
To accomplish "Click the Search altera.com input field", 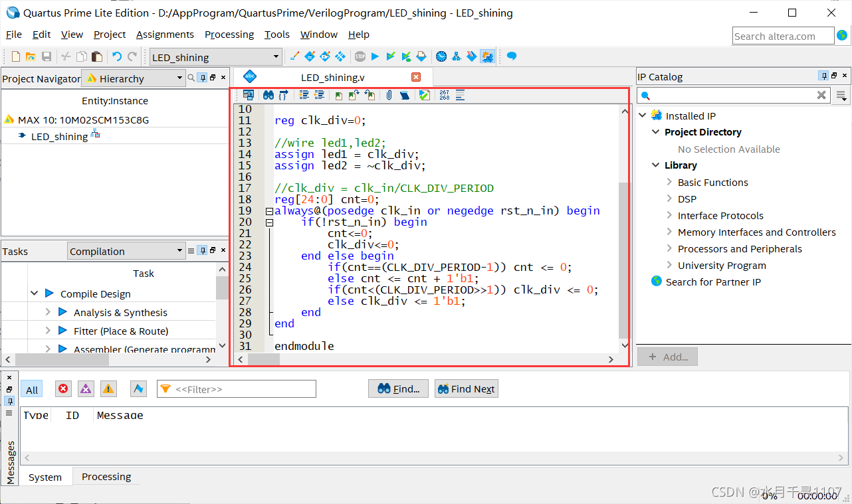I will coord(784,36).
